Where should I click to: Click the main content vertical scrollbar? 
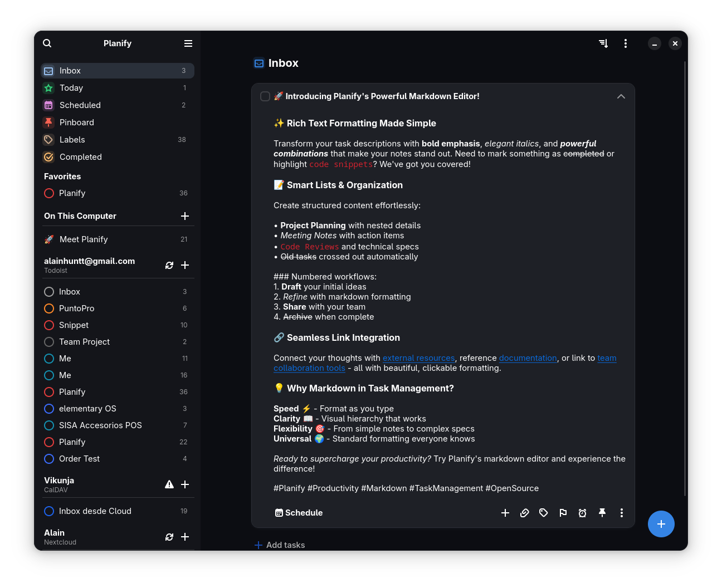pyautogui.click(x=685, y=278)
